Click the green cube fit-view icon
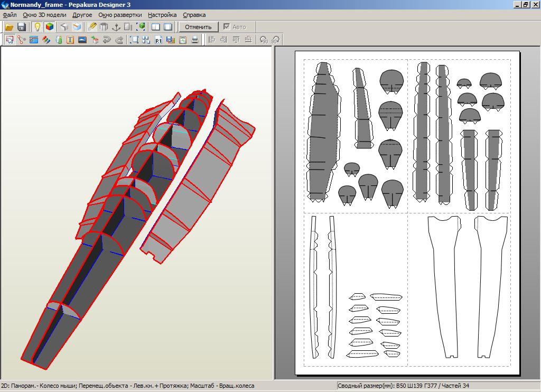The width and height of the screenshot is (541, 392). 141,27
